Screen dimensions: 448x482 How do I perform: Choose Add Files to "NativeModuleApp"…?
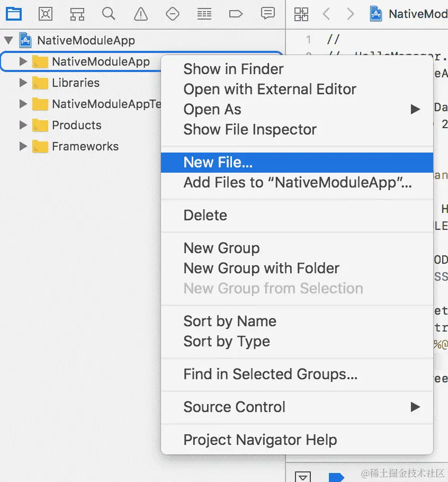pyautogui.click(x=297, y=182)
